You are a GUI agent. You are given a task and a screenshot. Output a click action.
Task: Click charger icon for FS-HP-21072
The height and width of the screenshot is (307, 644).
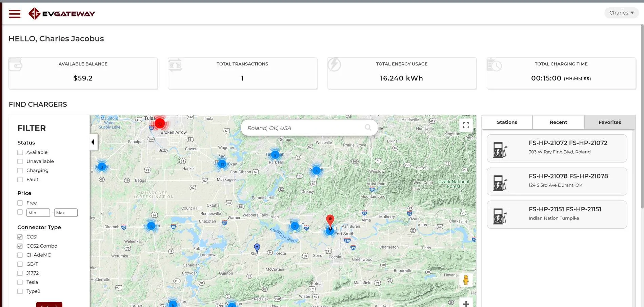[500, 150]
